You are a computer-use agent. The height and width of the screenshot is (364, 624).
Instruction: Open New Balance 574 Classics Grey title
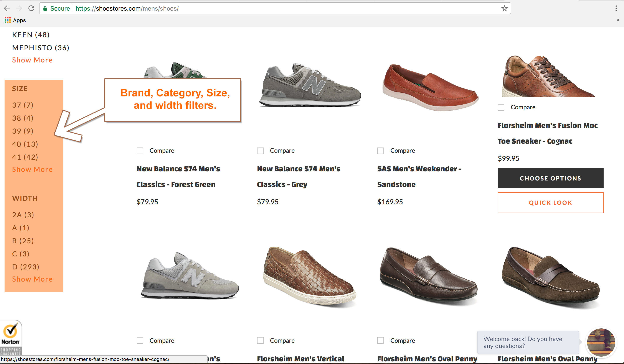299,177
